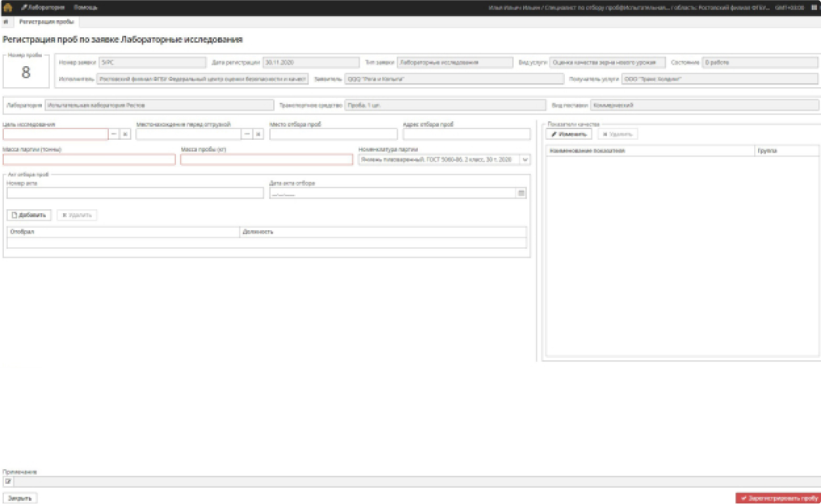Click the Получатель услуги field
821x504 pixels.
click(720, 79)
